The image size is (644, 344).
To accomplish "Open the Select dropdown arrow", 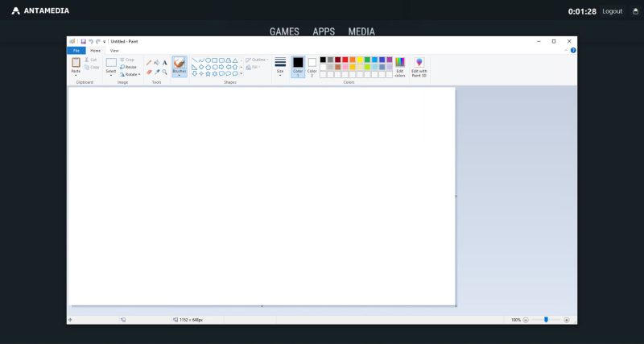I will [x=111, y=73].
